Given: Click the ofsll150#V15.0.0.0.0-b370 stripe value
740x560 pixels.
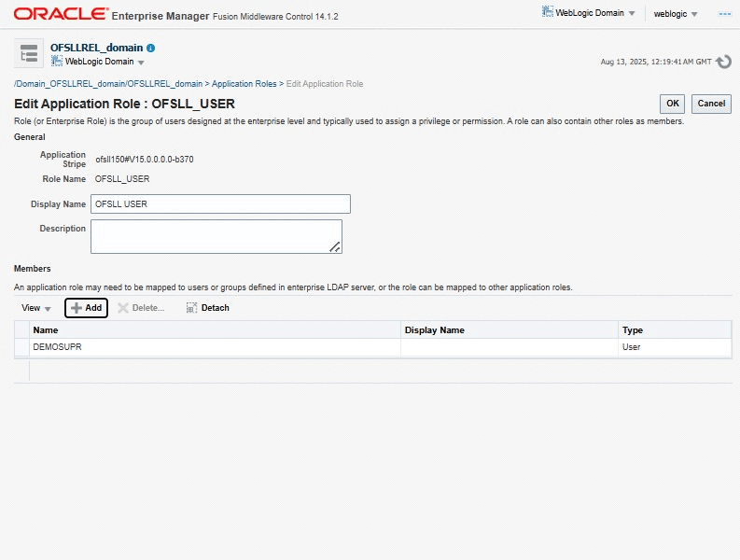Looking at the screenshot, I should [145, 159].
